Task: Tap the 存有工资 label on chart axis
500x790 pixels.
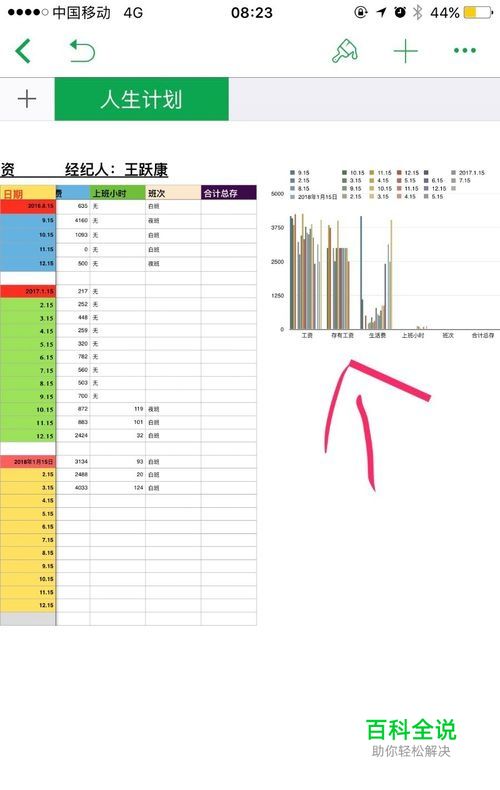Action: coord(342,336)
